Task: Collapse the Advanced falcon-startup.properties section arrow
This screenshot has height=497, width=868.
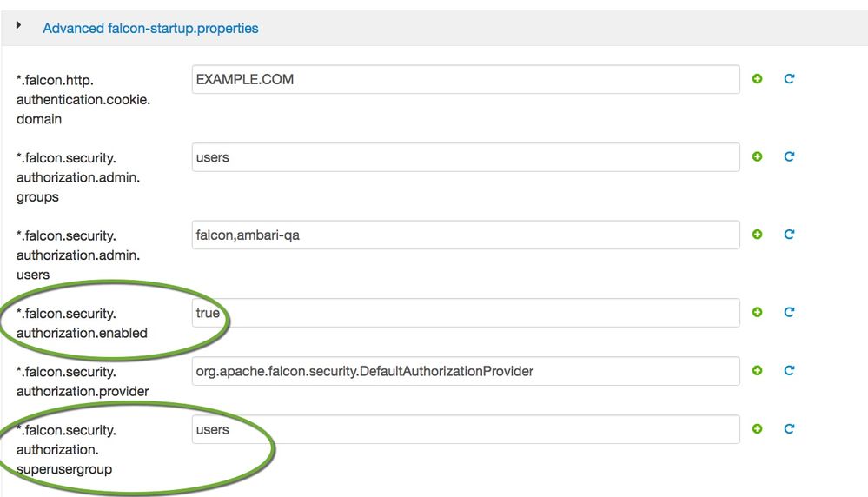Action: (x=19, y=27)
